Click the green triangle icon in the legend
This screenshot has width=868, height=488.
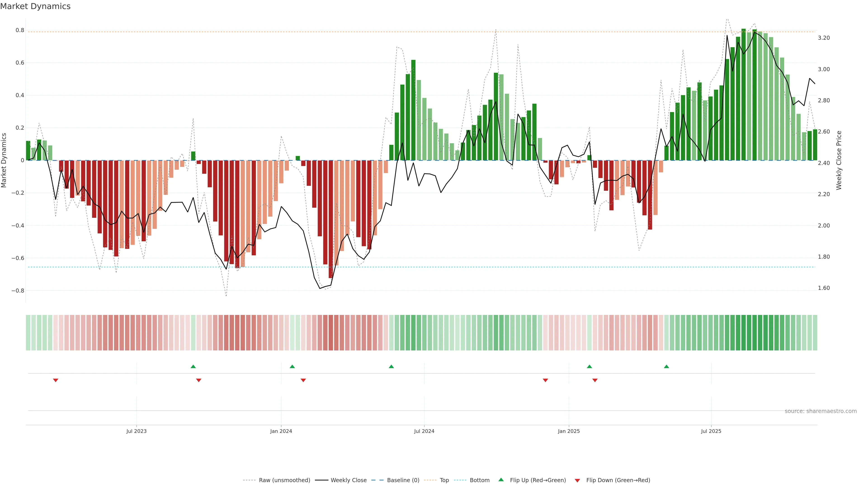pyautogui.click(x=501, y=480)
